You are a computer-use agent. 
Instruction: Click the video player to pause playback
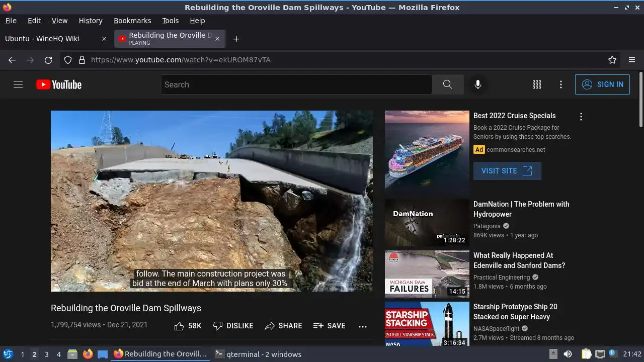point(212,201)
